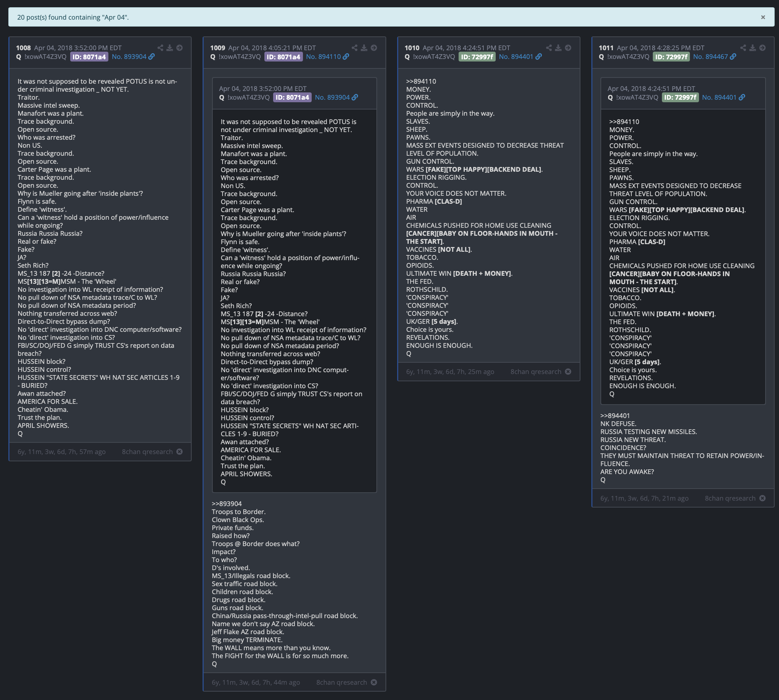Click "6y, 11m, 3w, 6d, 7h, 44m ago" text
Screen dimensions: 779x700
(256, 683)
